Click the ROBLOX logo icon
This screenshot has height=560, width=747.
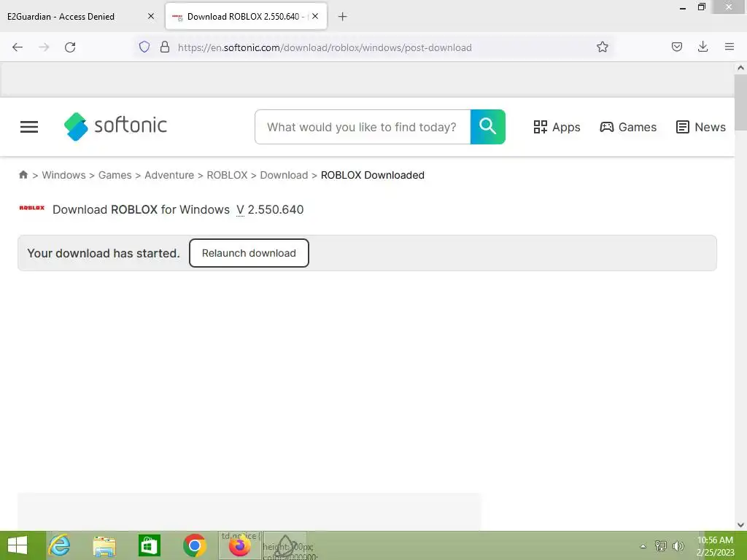32,208
